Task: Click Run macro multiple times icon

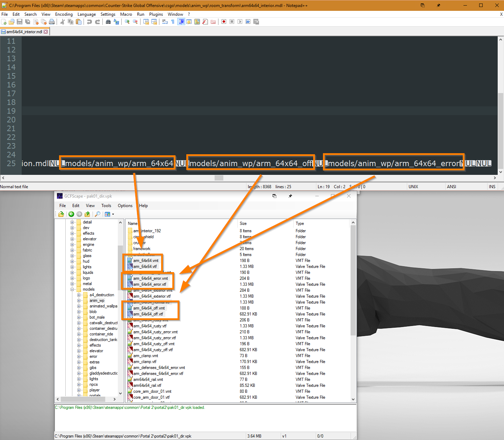Action: 248,22
